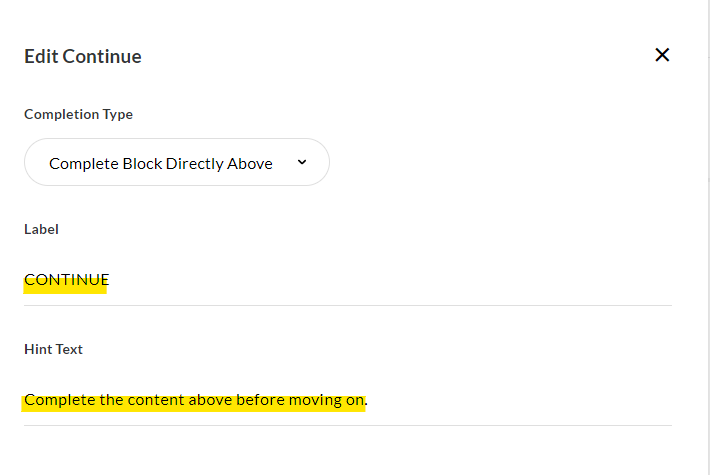710x475 pixels.
Task: Click the word 'Block' in the dropdown
Action: (142, 163)
